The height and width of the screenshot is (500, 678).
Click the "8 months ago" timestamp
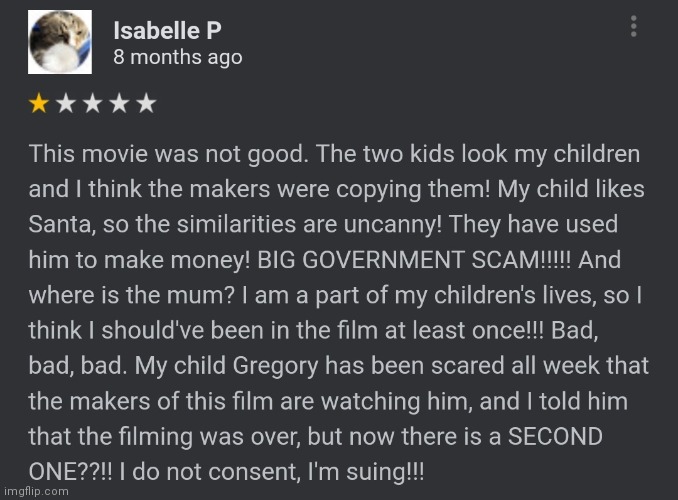pos(177,57)
